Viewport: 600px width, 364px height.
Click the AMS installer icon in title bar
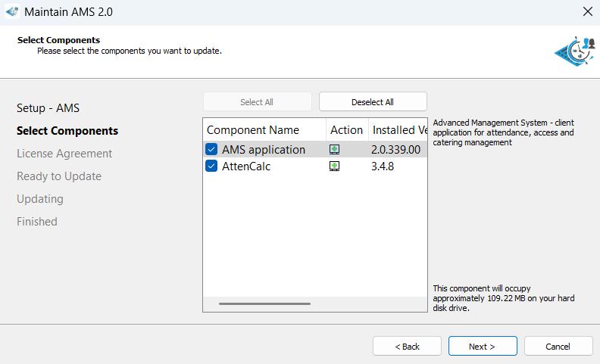tap(11, 12)
